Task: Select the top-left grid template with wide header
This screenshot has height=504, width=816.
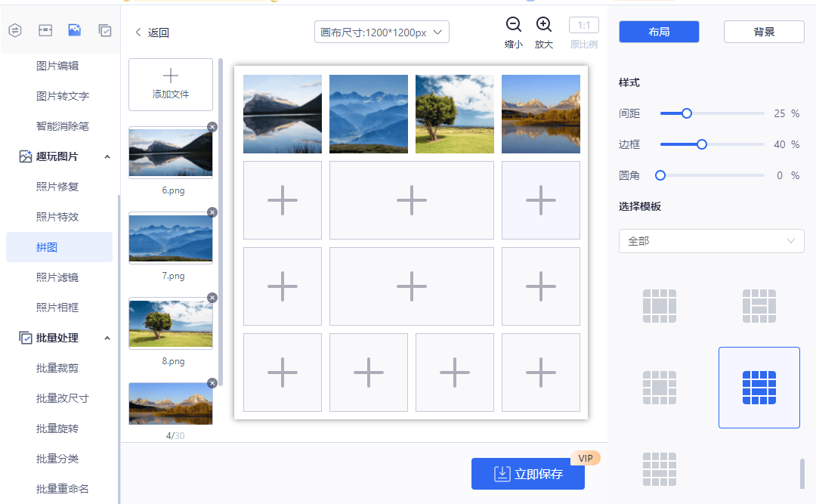Action: pos(659,305)
